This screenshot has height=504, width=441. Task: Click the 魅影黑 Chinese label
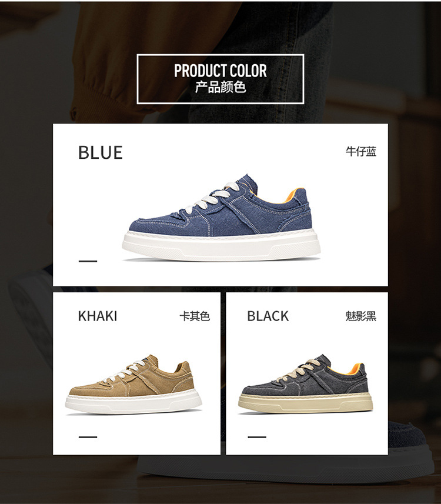pos(361,316)
